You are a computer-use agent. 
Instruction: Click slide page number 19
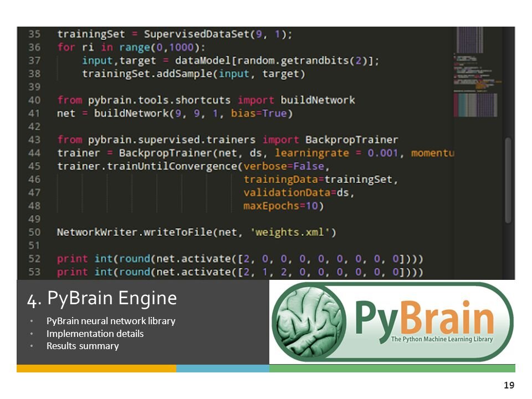point(509,386)
